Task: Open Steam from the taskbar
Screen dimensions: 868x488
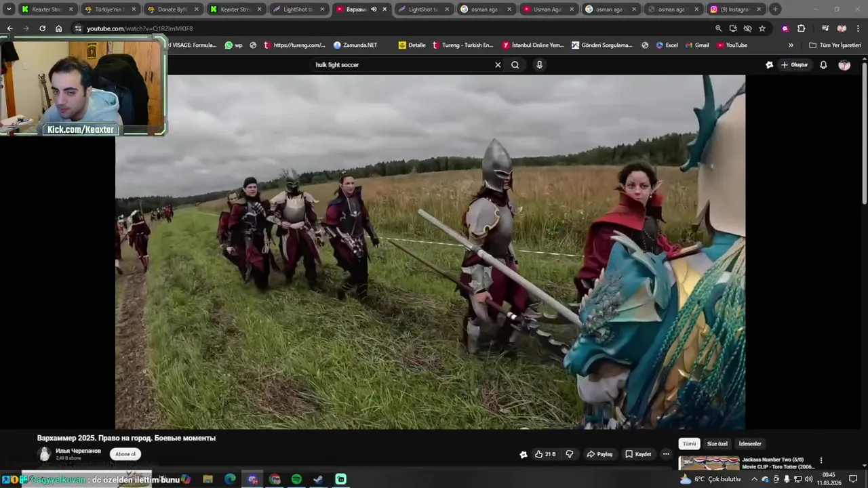Action: (318, 479)
